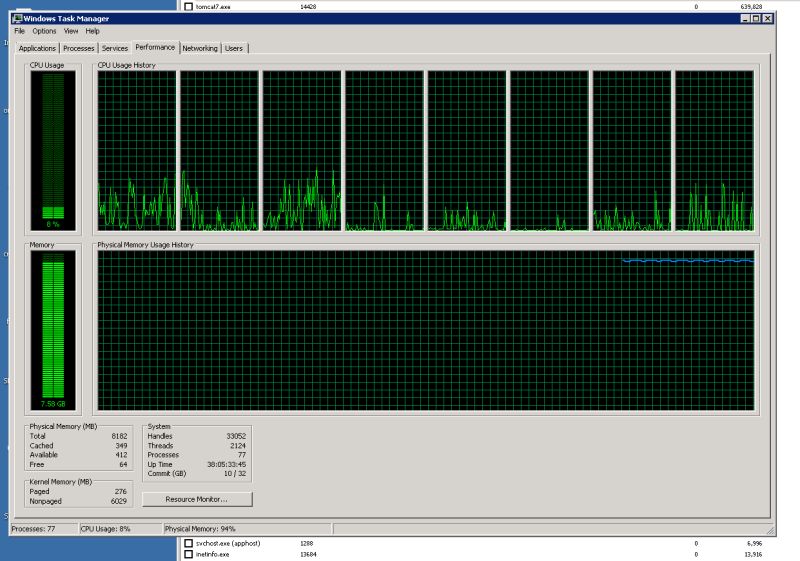
Task: Click the Physical Memory Total value 8182
Action: [119, 436]
